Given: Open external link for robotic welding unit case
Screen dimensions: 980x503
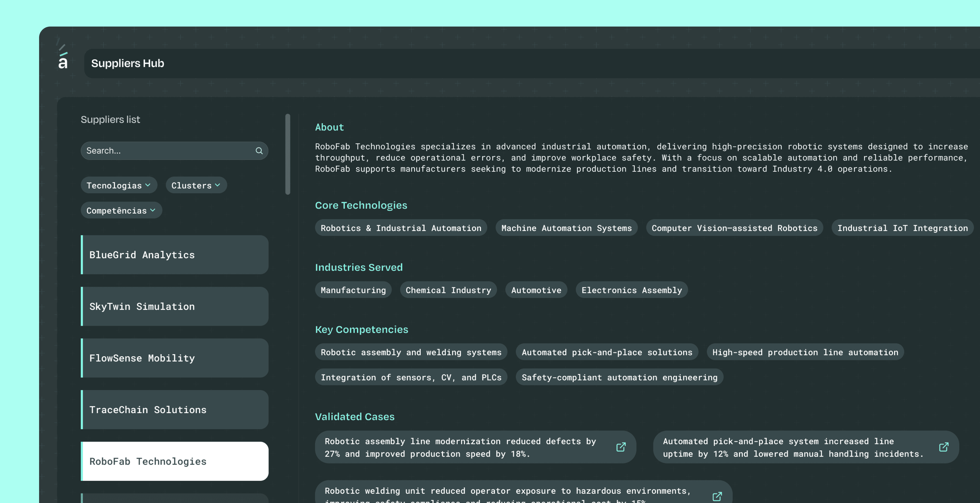Looking at the screenshot, I should point(717,496).
